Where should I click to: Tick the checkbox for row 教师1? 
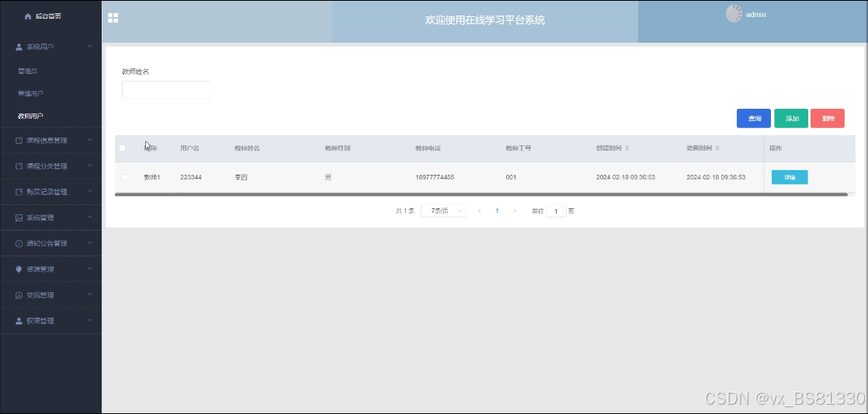point(124,177)
